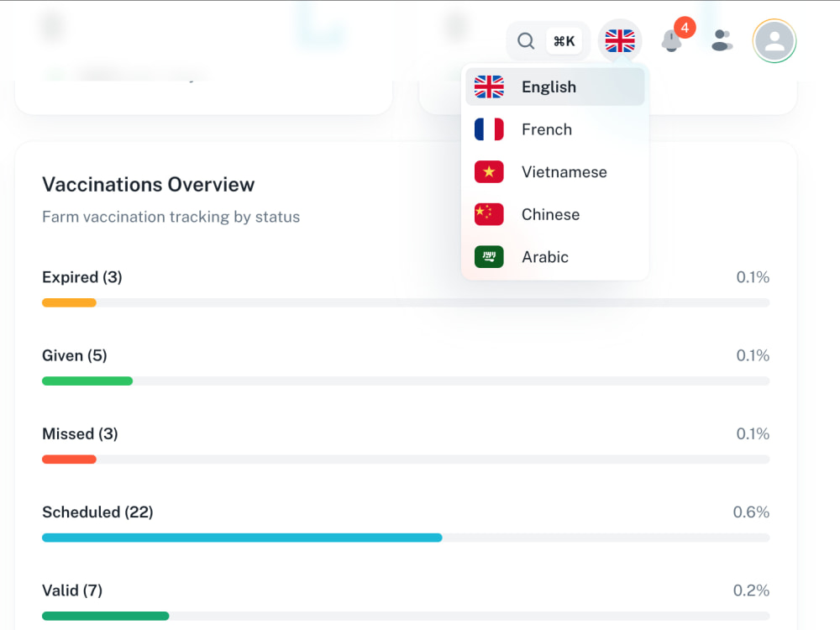This screenshot has height=630, width=840.
Task: Click the Vaccinations Overview heading
Action: pos(149,184)
